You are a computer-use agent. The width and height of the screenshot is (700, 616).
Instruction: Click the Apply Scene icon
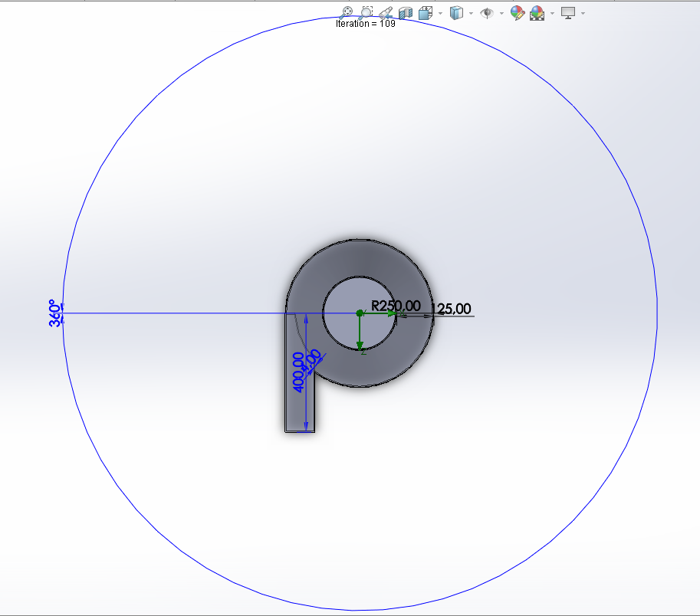click(x=536, y=13)
